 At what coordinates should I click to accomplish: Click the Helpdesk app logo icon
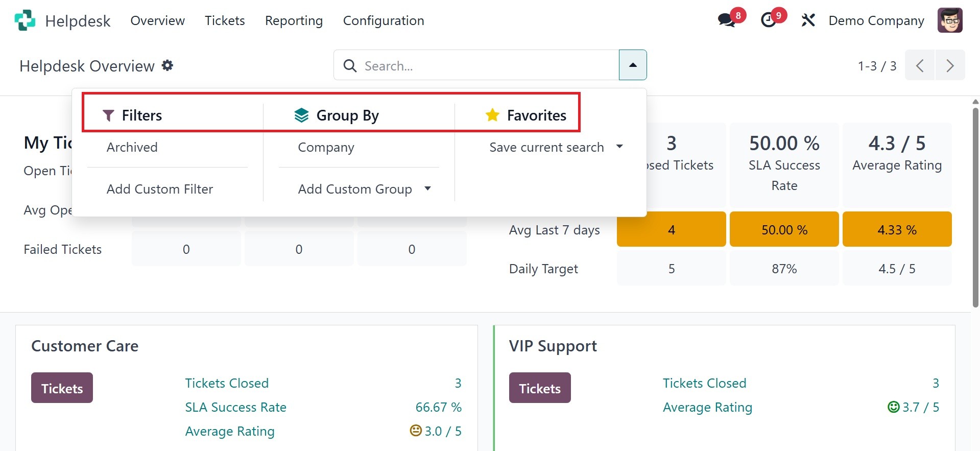[x=25, y=20]
